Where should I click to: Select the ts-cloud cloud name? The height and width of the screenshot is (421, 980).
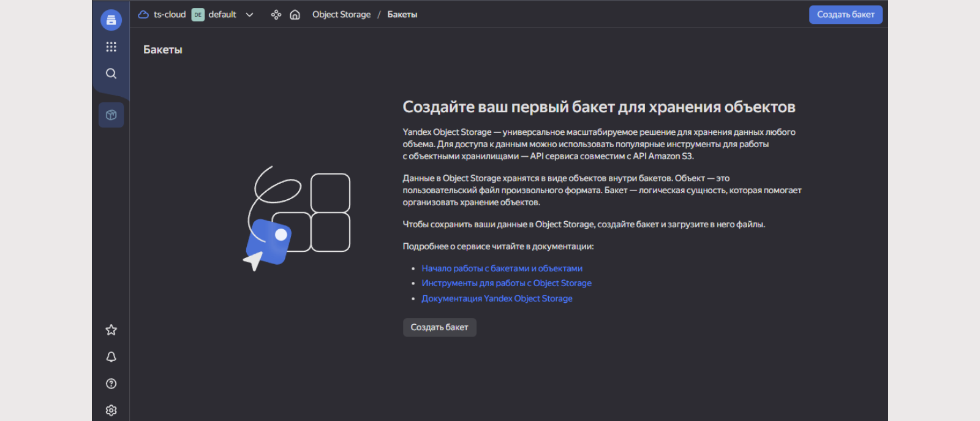click(x=170, y=15)
